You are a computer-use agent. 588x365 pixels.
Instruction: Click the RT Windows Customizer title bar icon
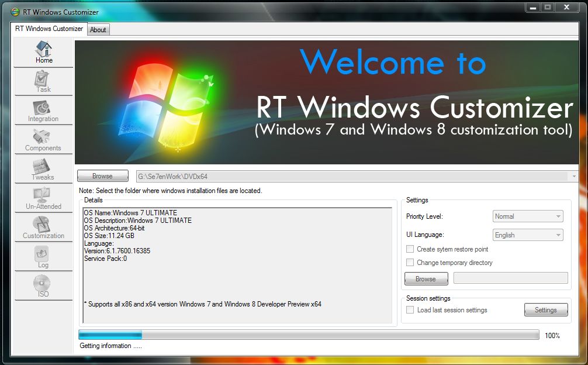click(15, 12)
